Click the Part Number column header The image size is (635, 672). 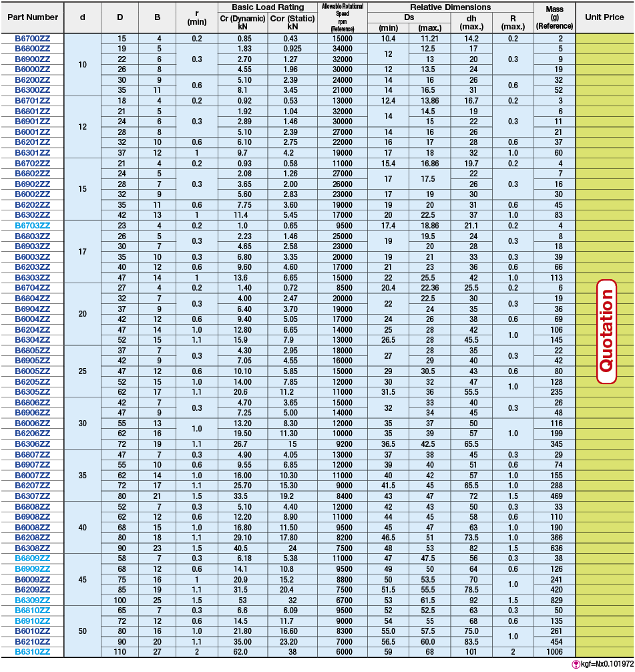(x=33, y=17)
